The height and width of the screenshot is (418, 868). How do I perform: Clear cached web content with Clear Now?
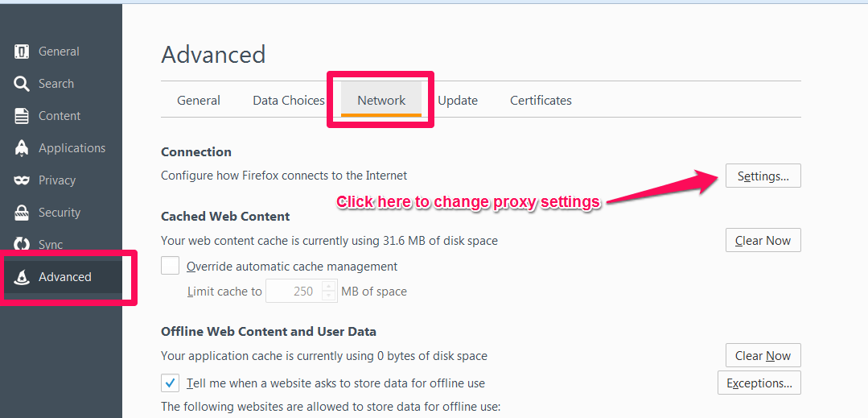click(763, 241)
